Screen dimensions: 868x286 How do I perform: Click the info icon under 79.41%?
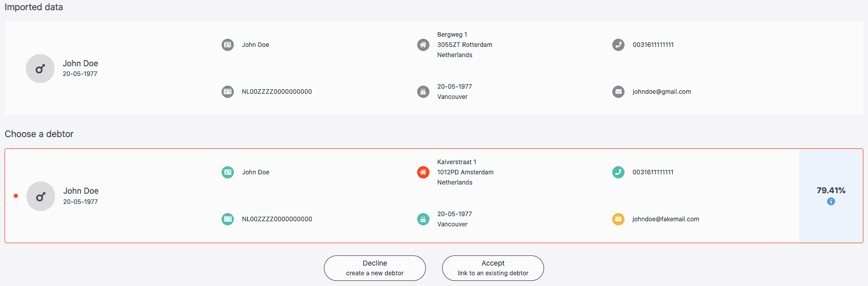[x=831, y=202]
